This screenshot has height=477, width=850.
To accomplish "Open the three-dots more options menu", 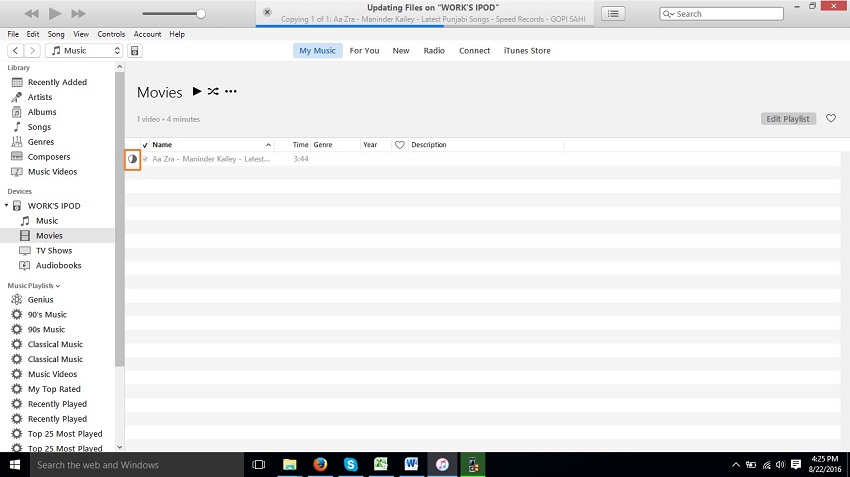I will [231, 92].
